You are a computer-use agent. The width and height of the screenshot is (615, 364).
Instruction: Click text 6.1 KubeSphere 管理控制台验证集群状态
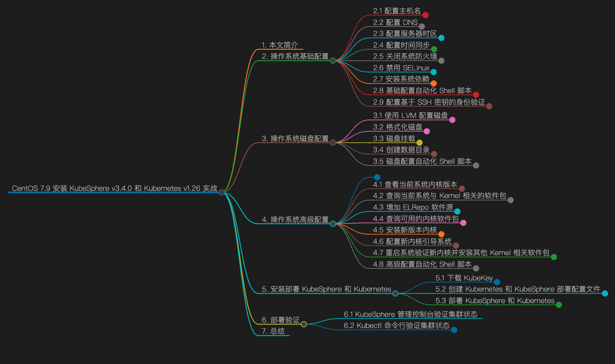pos(410,314)
